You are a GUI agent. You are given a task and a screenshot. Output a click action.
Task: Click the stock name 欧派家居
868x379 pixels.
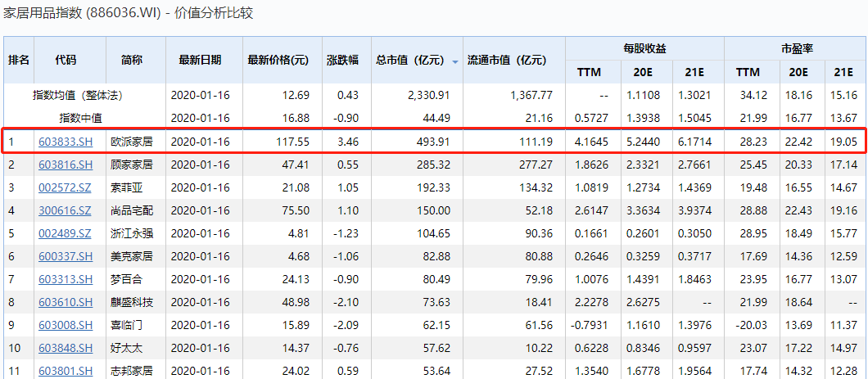(x=132, y=142)
